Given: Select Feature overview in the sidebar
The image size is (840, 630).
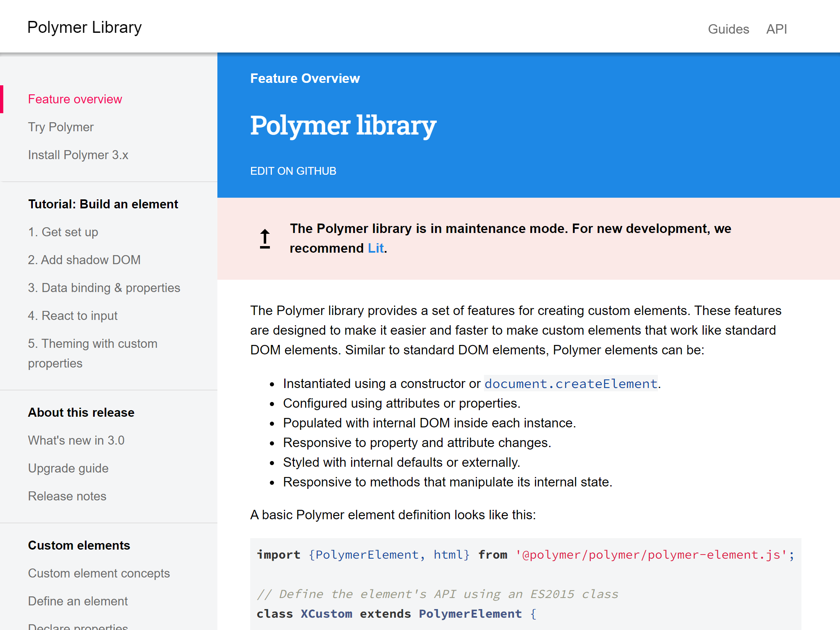Looking at the screenshot, I should [75, 99].
